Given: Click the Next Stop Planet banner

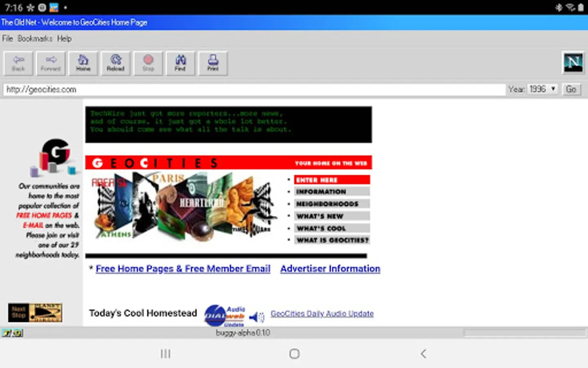Looking at the screenshot, I should (35, 313).
